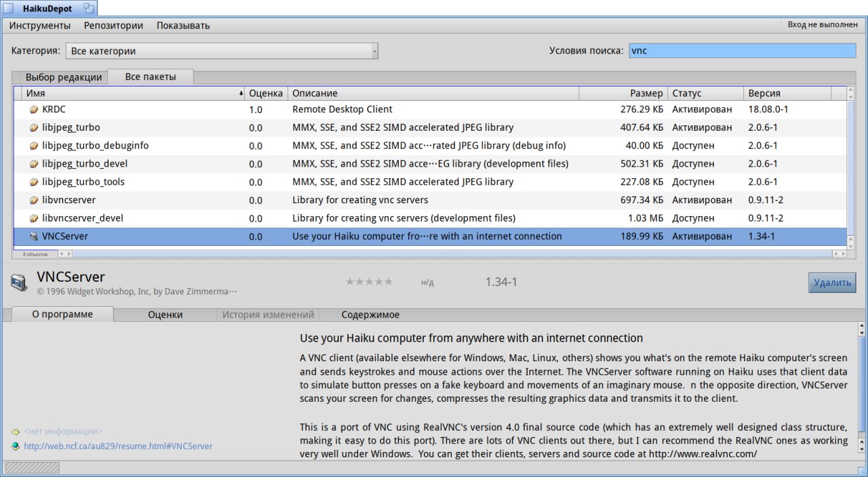
Task: Select the KRDC package name
Action: [54, 109]
